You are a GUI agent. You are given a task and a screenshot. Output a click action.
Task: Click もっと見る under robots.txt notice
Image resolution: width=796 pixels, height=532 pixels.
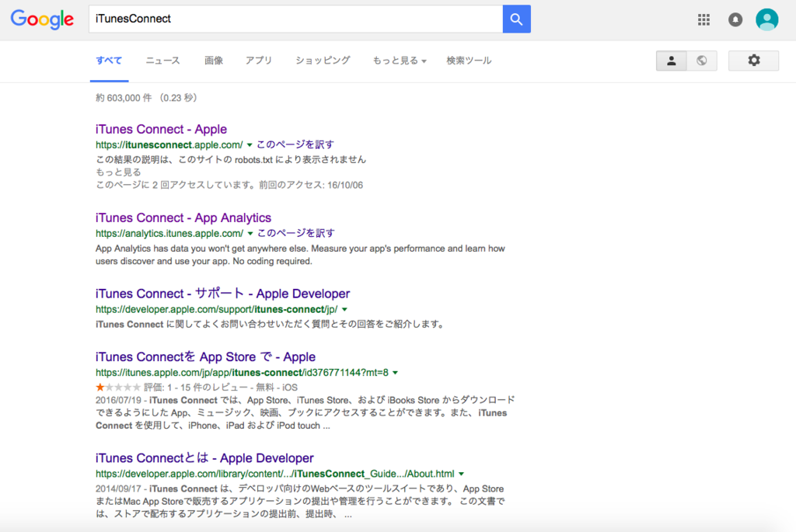[118, 172]
